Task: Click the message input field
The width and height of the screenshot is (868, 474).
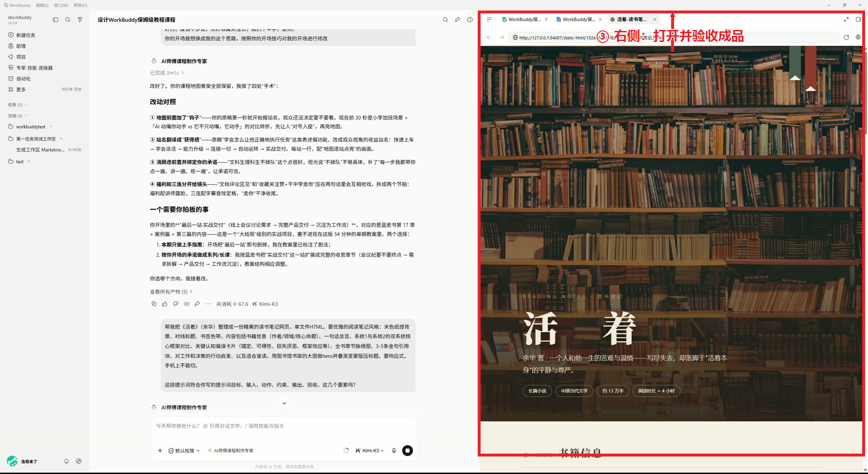Action: click(x=285, y=426)
